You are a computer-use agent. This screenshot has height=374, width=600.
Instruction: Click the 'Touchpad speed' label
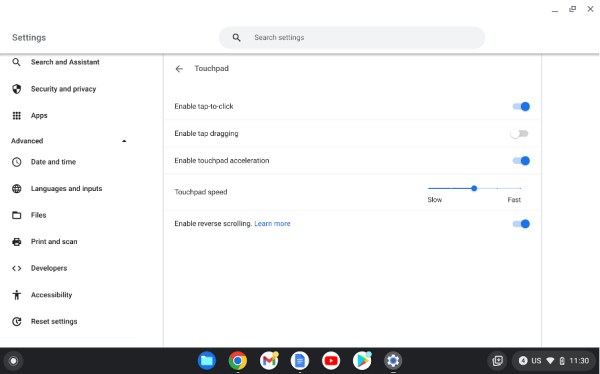click(x=201, y=192)
